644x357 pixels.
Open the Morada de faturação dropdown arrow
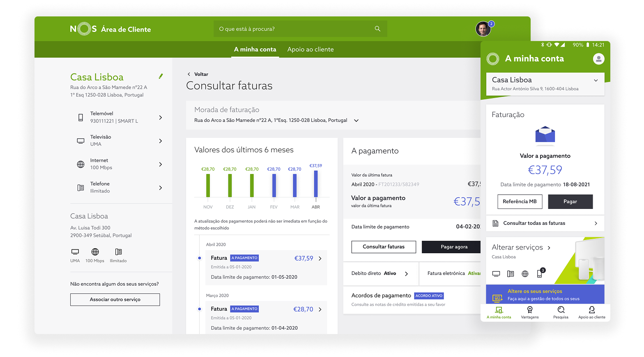click(x=356, y=121)
